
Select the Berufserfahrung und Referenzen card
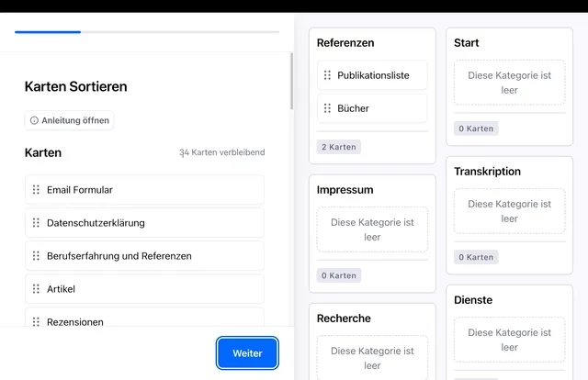[x=144, y=255]
